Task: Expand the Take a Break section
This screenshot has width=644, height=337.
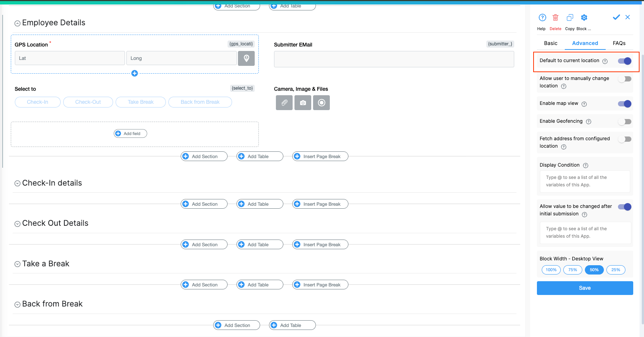Action: coord(17,264)
